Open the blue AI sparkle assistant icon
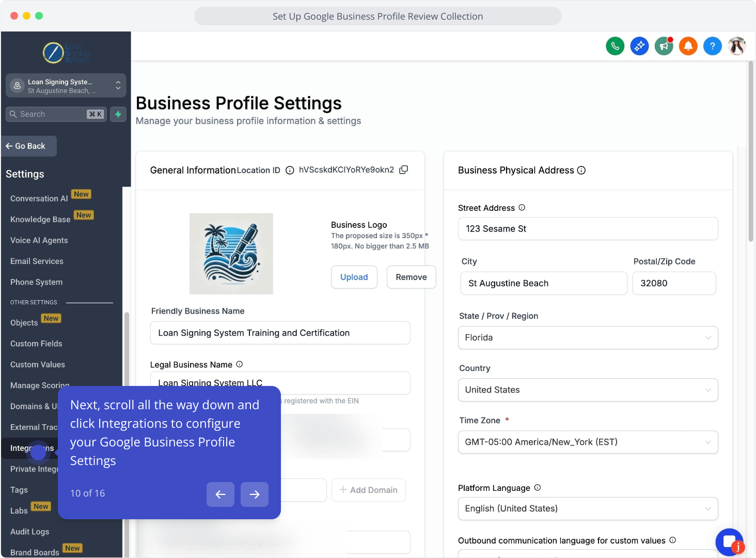Screen dimensions: 756x558 point(639,46)
